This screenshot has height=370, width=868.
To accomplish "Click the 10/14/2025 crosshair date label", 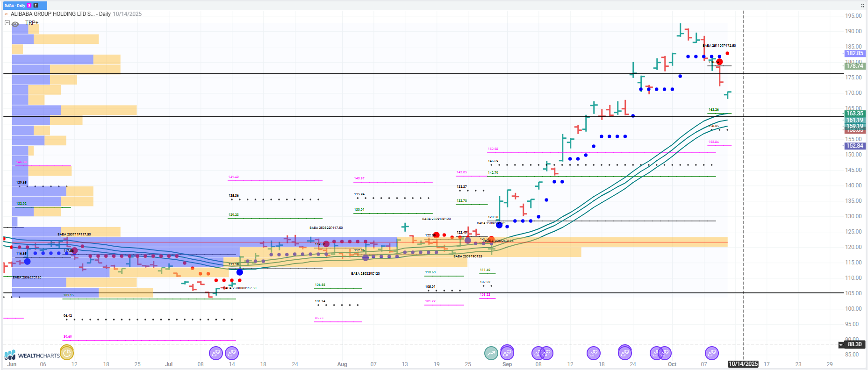I will [743, 364].
